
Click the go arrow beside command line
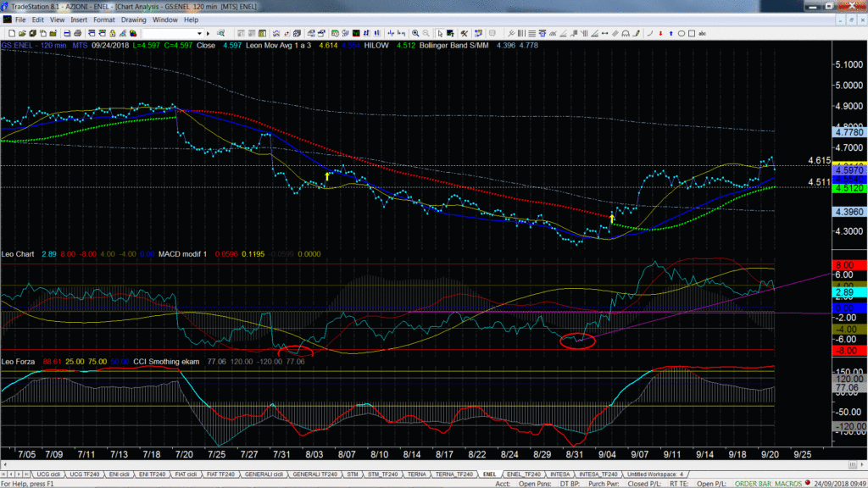(209, 33)
